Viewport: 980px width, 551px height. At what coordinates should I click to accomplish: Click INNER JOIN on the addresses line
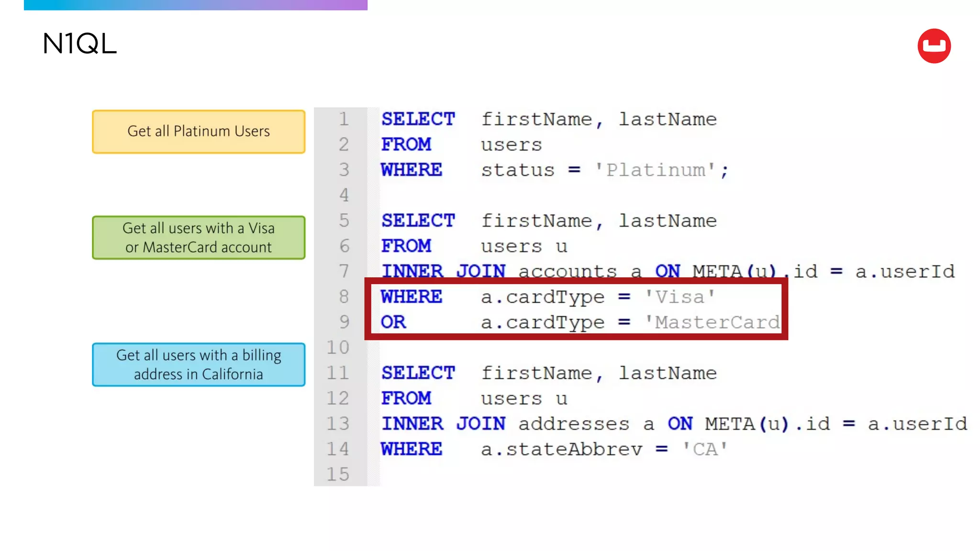click(443, 424)
